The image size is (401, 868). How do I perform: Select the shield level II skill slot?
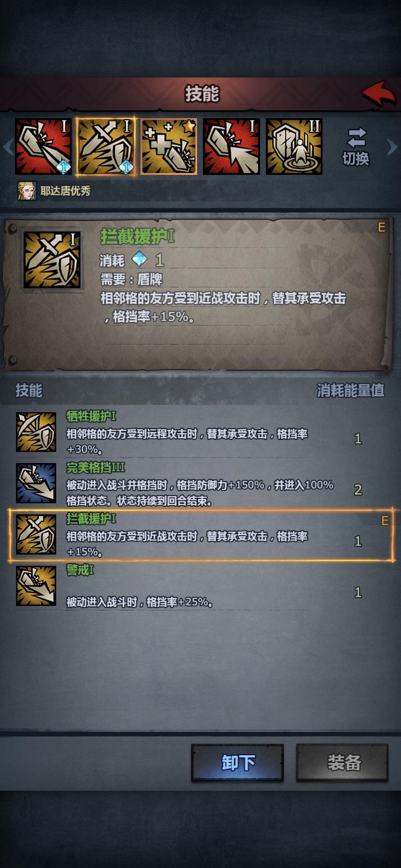point(294,146)
